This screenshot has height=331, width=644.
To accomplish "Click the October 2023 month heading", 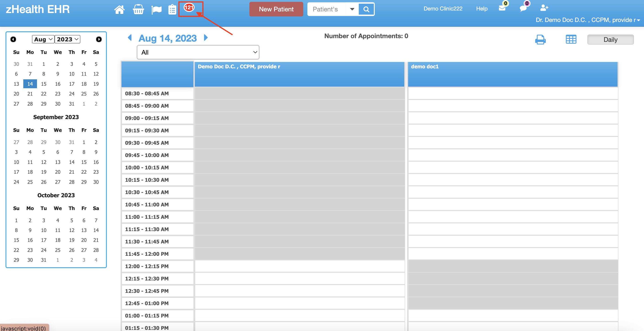I will (56, 195).
